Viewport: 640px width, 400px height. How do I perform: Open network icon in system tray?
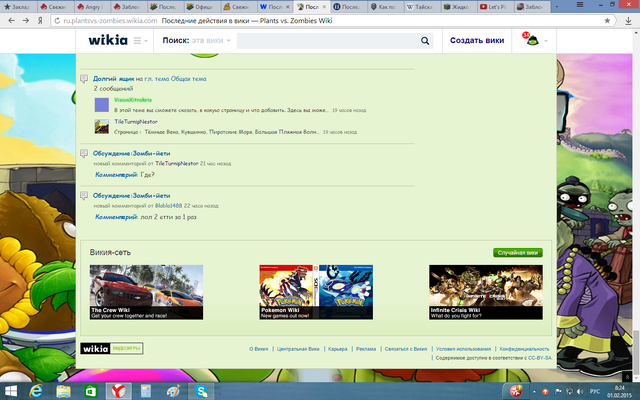tap(569, 392)
